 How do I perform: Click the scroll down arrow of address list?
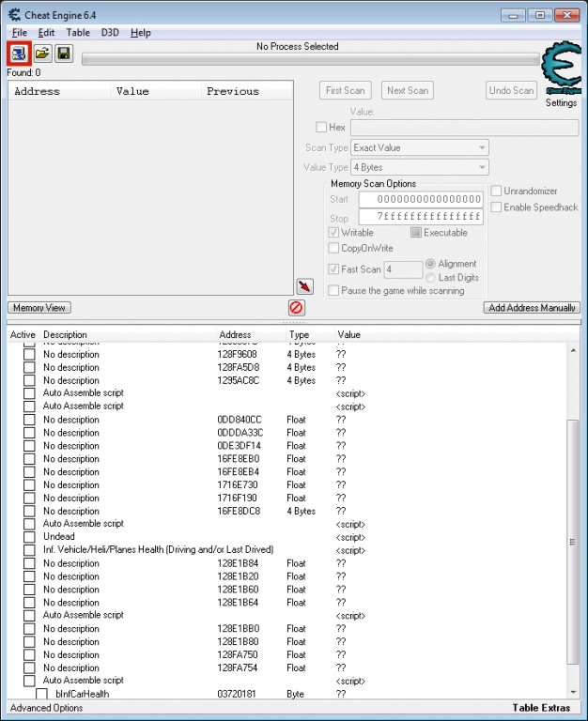[573, 692]
